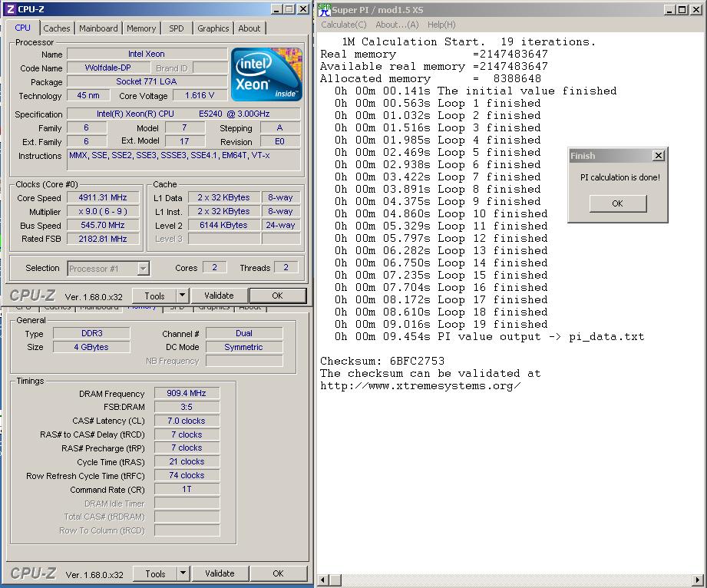Click the right arrow of Super PI horizontal scrollbar
Viewport: 707px width, 588px height.
click(x=698, y=580)
